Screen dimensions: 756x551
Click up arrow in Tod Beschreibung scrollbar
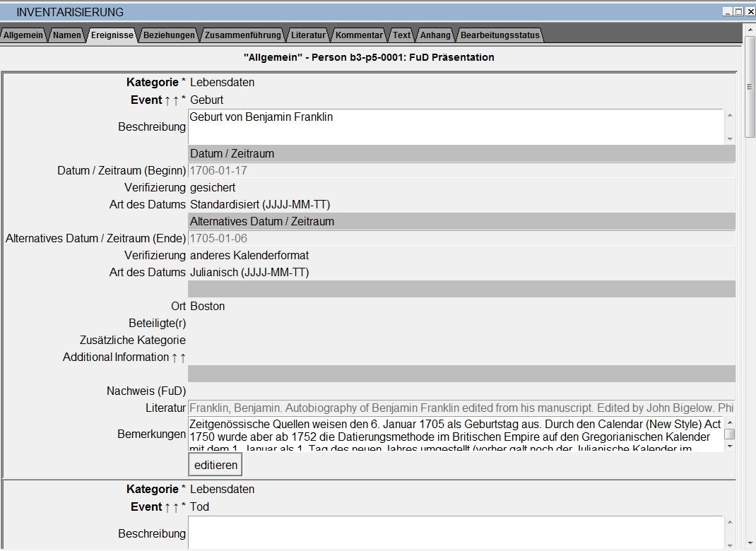tap(730, 522)
